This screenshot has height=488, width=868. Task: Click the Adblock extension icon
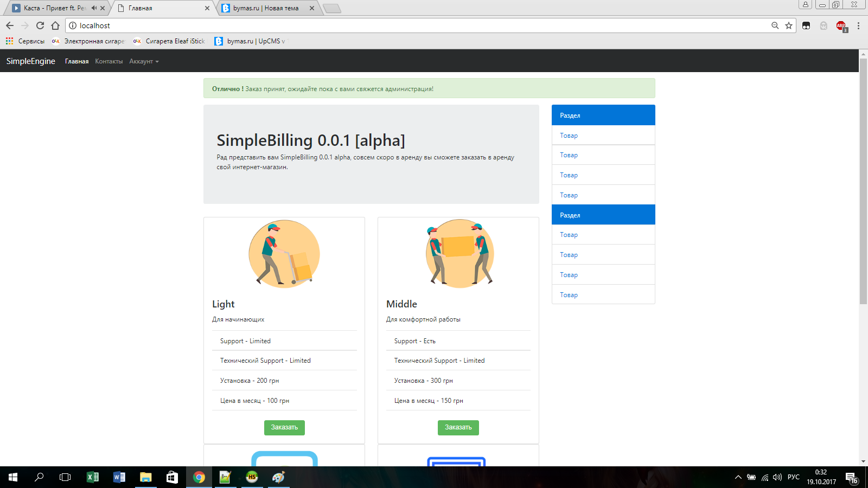(841, 25)
